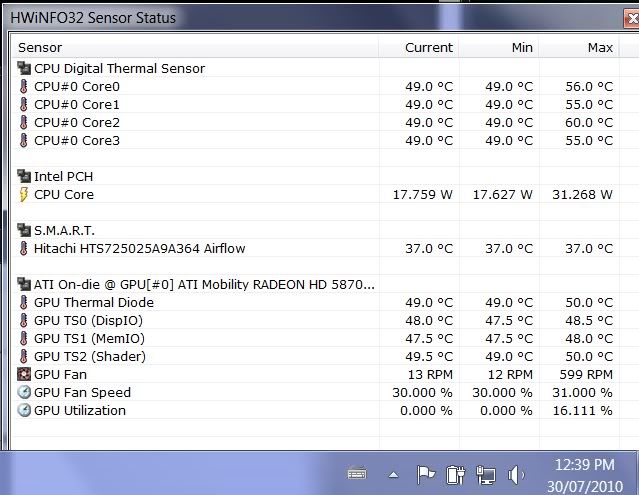
Task: Select the CPU#0 Core2 label
Action: (x=77, y=122)
